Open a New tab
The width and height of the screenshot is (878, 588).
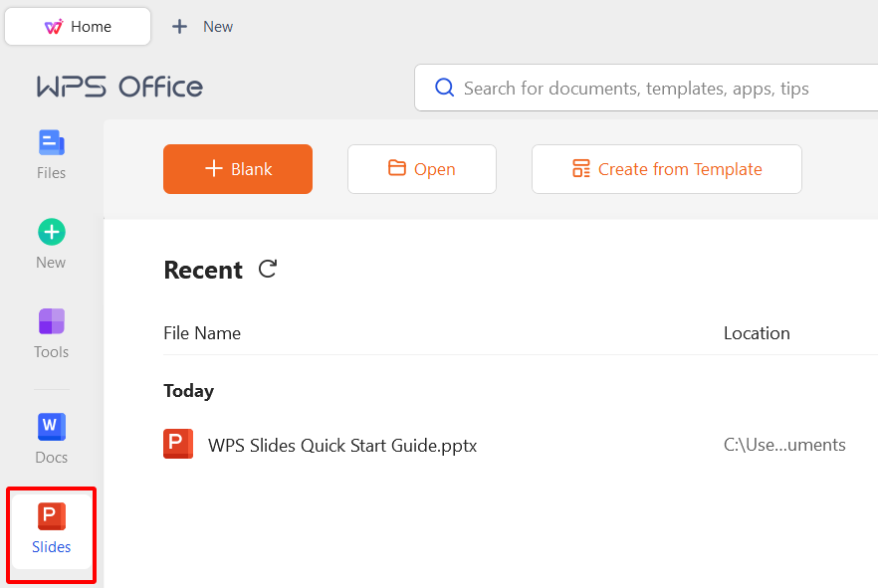point(203,27)
